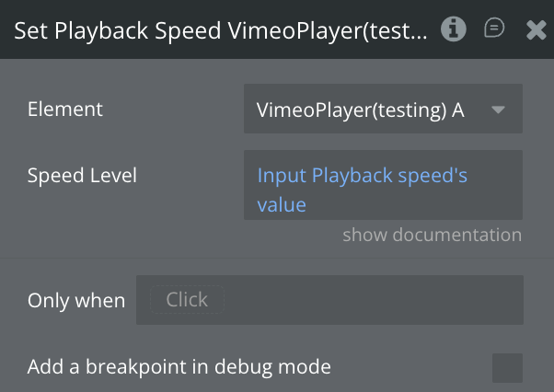Image resolution: width=554 pixels, height=392 pixels.
Task: Click the info icon in the header
Action: click(x=453, y=29)
